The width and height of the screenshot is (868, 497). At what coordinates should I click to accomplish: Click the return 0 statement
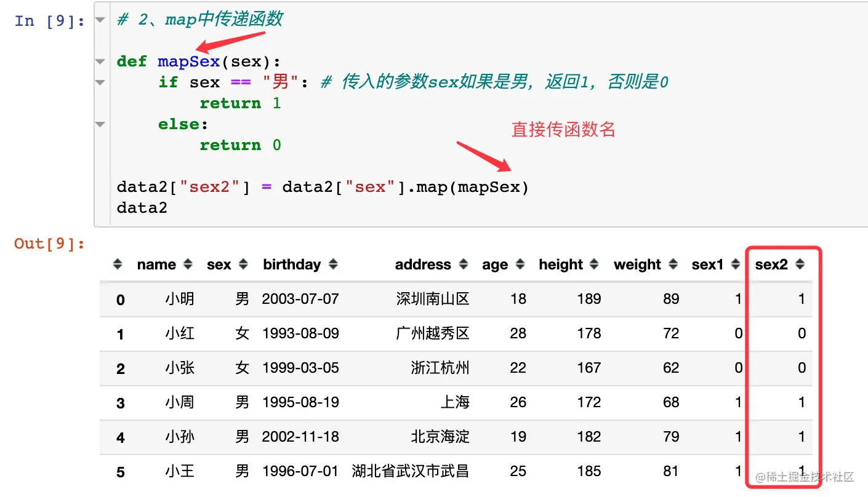click(x=240, y=145)
